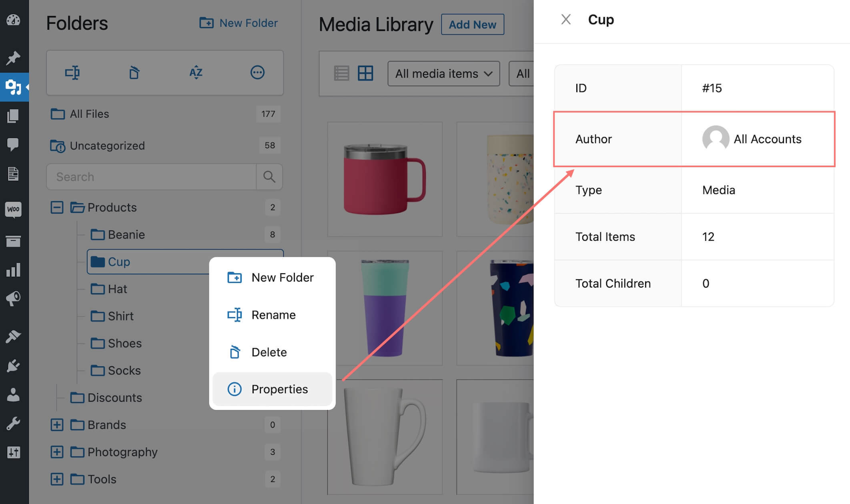Open the WooCommerce sidebar menu
This screenshot has height=504, width=850.
coord(14,209)
